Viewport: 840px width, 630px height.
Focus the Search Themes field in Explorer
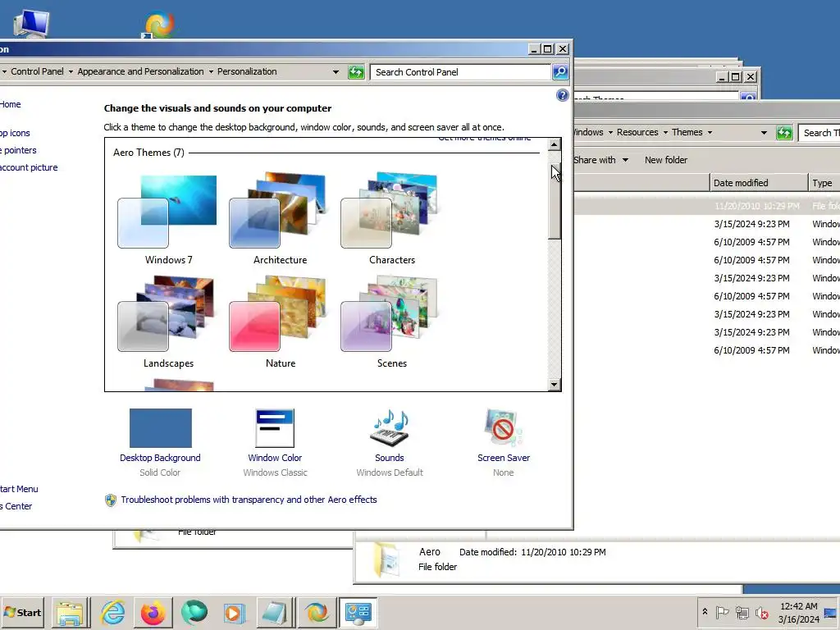819,133
